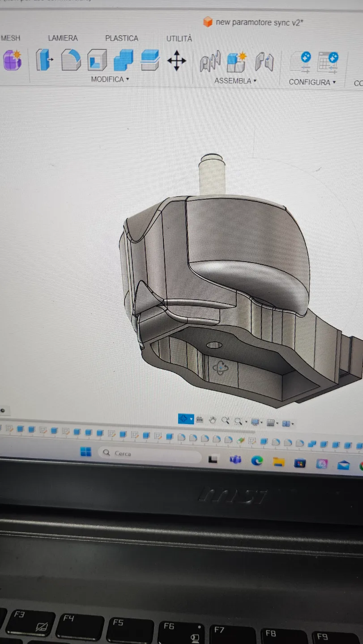The height and width of the screenshot is (644, 363).
Task: Expand the ASSEMBLA dropdown
Action: point(235,81)
